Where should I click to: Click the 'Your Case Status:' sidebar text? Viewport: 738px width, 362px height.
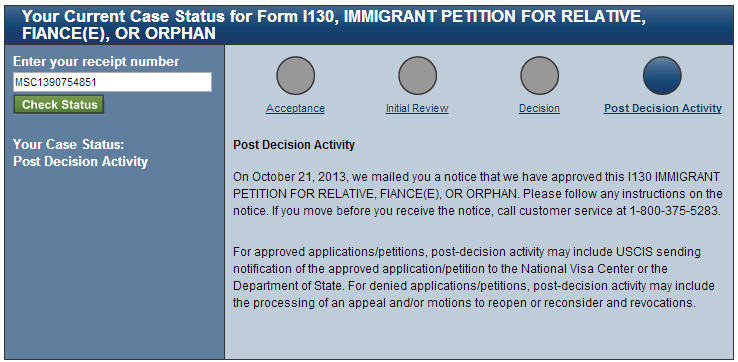tap(69, 144)
